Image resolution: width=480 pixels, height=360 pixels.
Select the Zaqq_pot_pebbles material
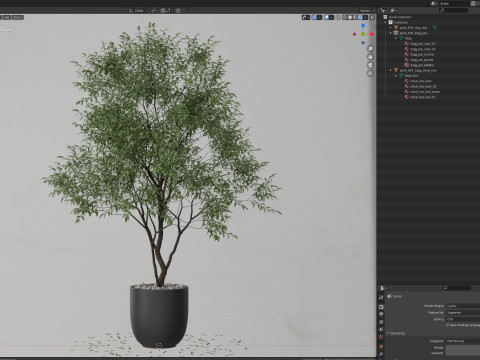point(422,65)
